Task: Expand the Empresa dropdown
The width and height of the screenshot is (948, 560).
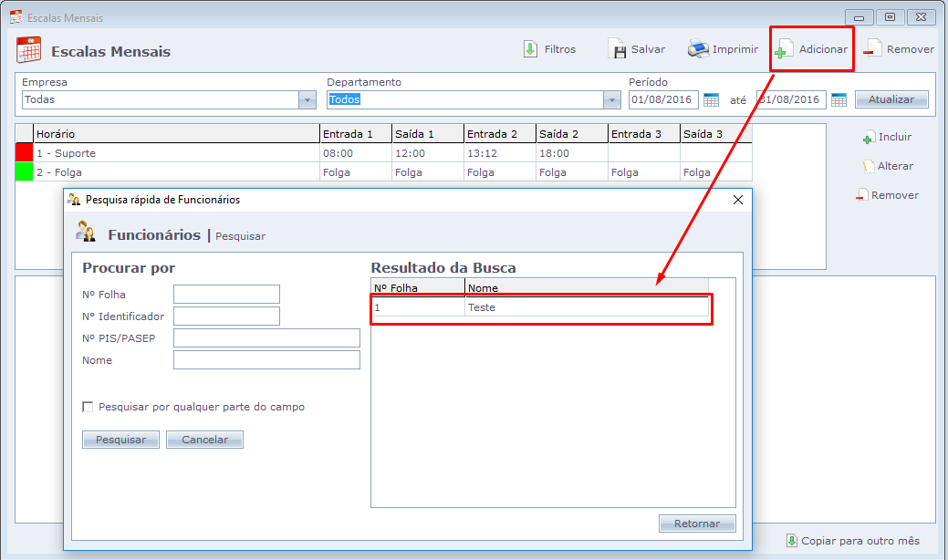Action: pyautogui.click(x=307, y=100)
